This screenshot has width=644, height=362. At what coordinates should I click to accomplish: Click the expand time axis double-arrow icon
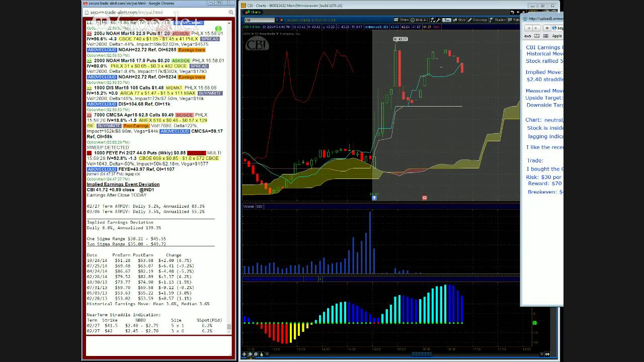547,354
